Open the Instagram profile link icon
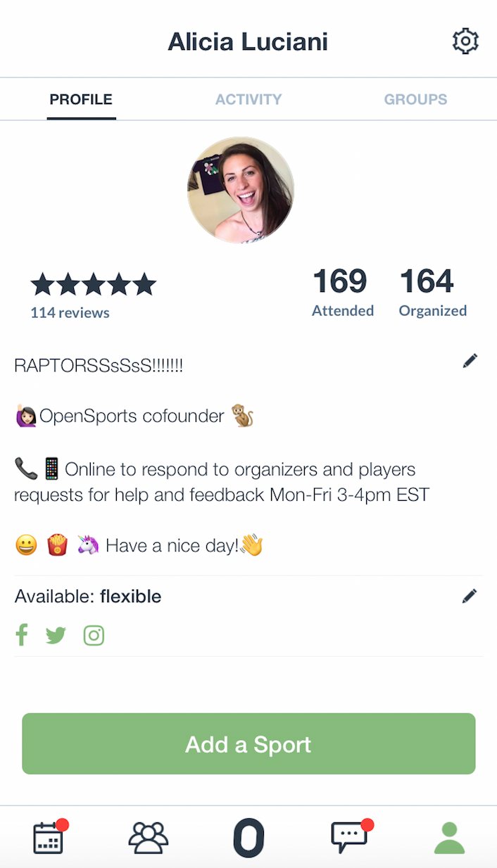This screenshot has height=868, width=497. coord(94,636)
